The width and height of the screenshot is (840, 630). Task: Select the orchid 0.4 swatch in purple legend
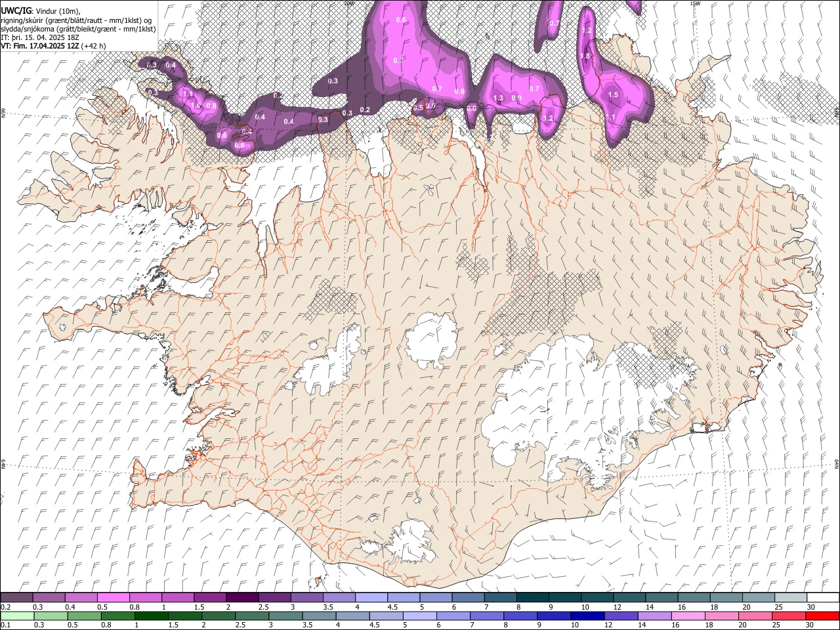tap(81, 597)
